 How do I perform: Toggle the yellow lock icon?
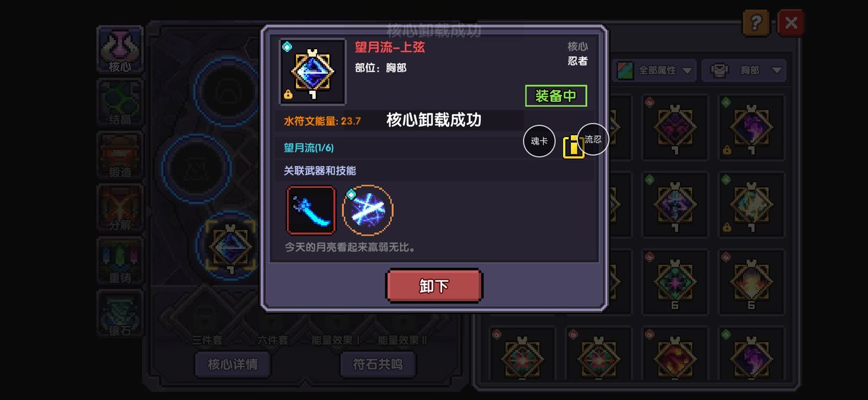click(x=573, y=146)
